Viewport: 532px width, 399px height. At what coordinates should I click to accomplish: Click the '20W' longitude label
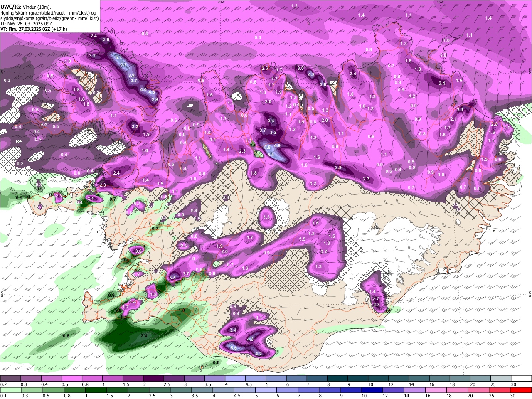[x=221, y=2]
